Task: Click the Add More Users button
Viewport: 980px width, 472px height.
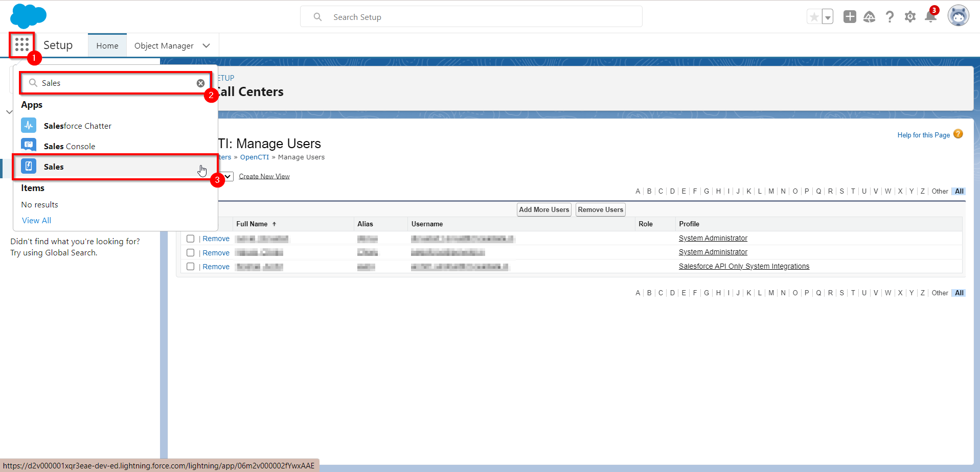Action: coord(544,210)
